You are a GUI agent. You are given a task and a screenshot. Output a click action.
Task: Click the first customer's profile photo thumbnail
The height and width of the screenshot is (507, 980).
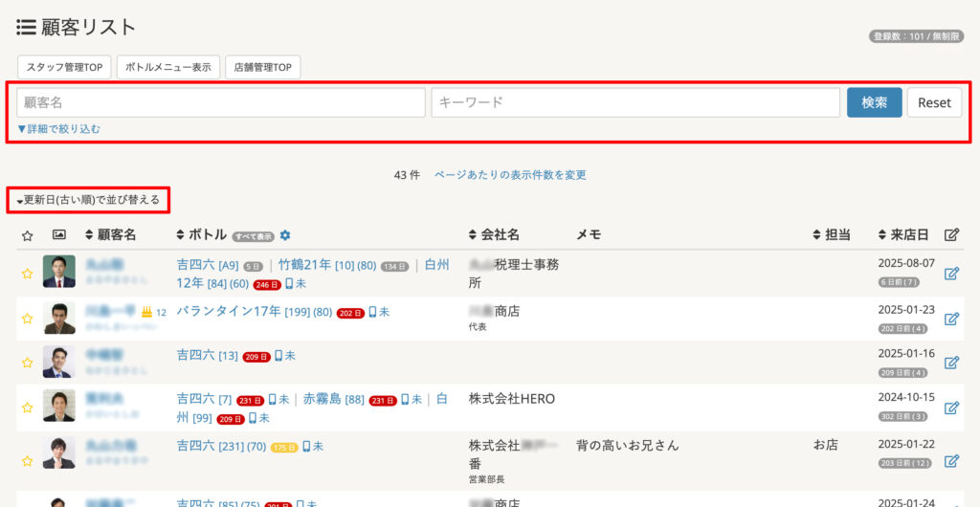pos(58,272)
